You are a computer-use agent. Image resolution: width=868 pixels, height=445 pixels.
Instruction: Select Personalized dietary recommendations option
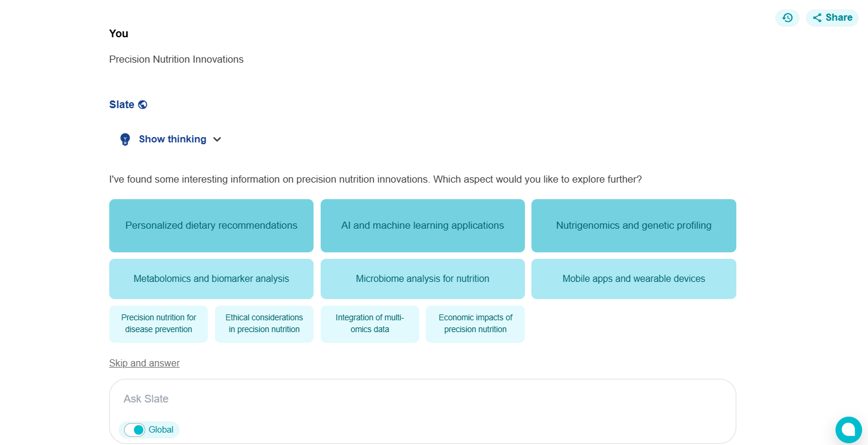click(x=211, y=226)
